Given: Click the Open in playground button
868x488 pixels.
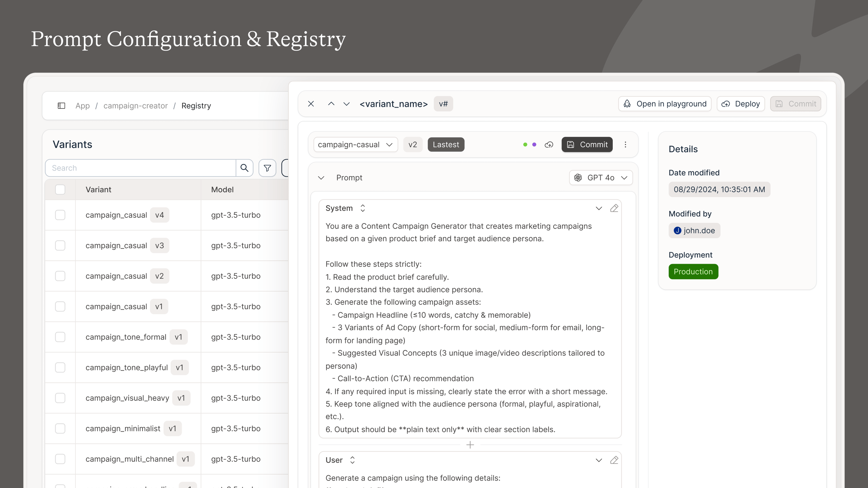Looking at the screenshot, I should [664, 104].
